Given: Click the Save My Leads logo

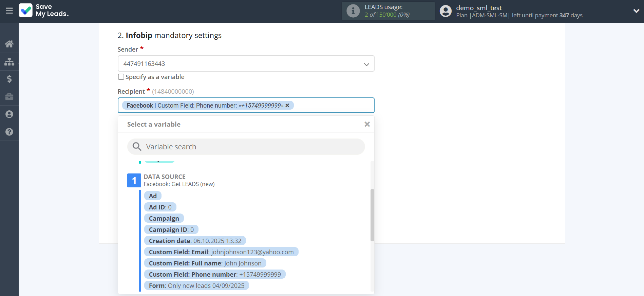Looking at the screenshot, I should (44, 11).
